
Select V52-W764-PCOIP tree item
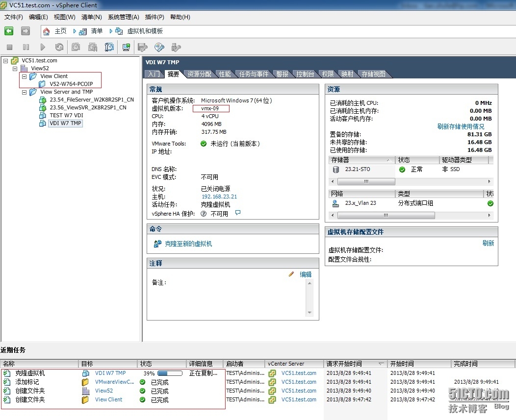point(71,84)
